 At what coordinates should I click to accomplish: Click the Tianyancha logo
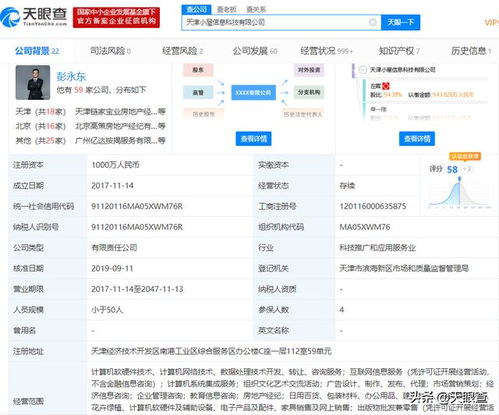coord(34,17)
